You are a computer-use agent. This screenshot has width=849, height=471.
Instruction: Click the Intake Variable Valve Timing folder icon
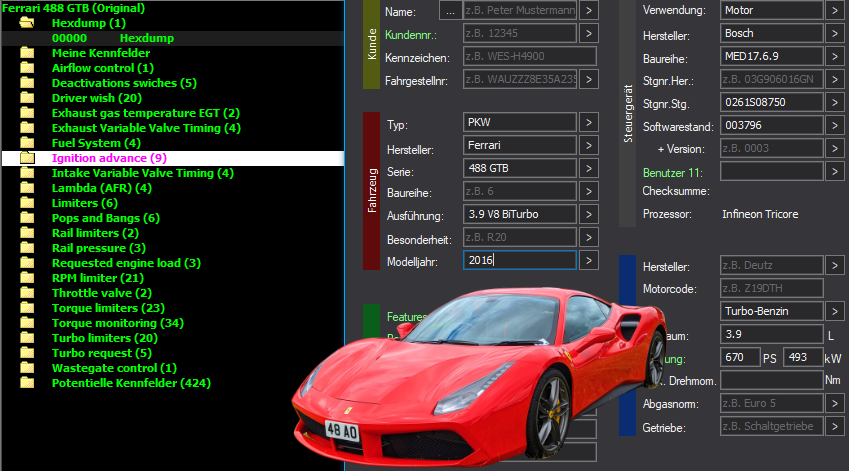(27, 173)
